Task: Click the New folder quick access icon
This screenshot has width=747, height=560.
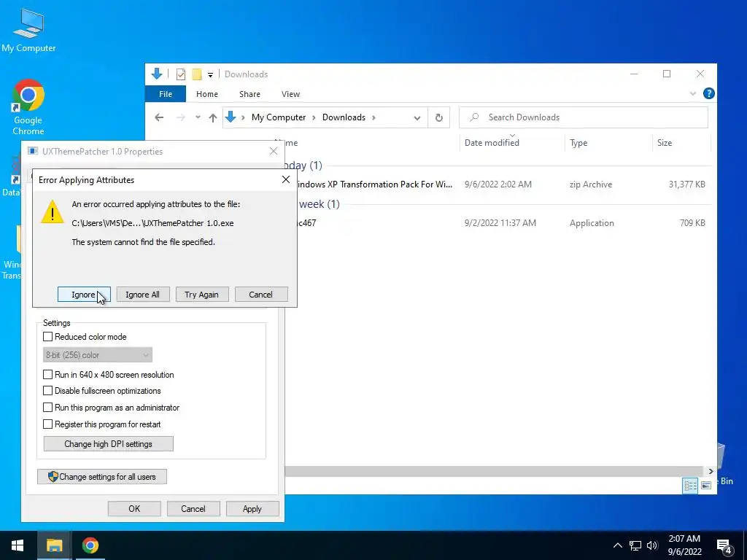Action: click(197, 74)
